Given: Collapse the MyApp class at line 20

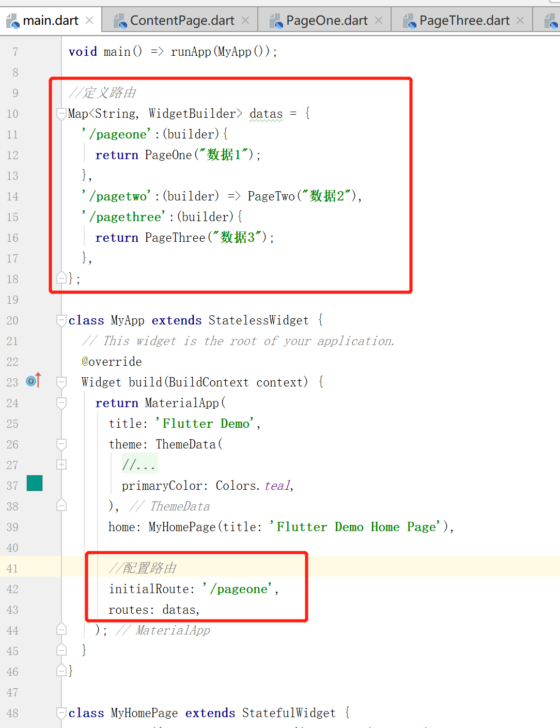Looking at the screenshot, I should pos(61,320).
